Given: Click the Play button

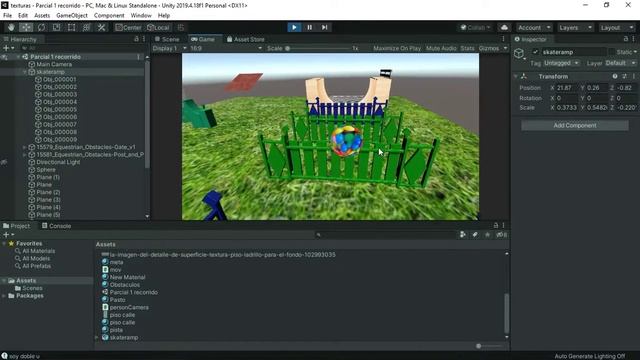Looking at the screenshot, I should point(294,27).
